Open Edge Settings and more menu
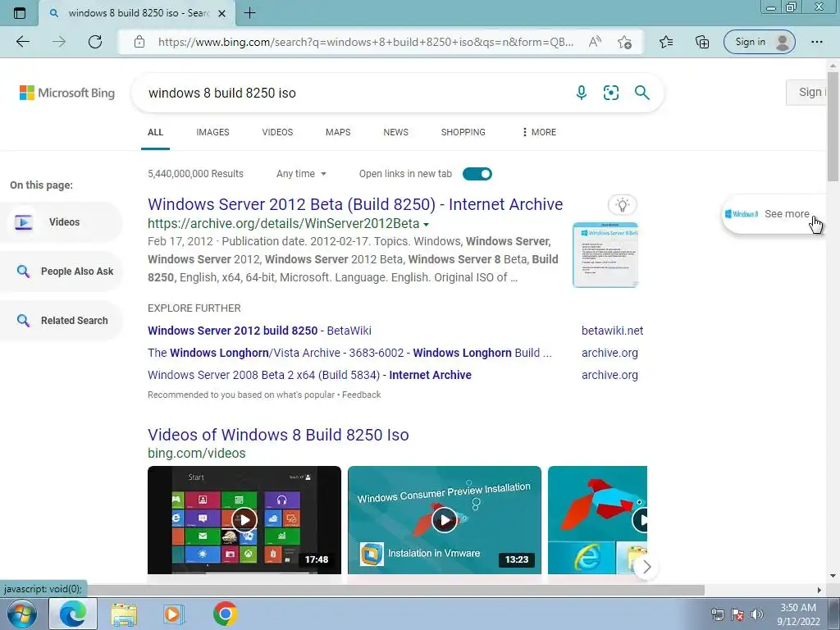 816,42
